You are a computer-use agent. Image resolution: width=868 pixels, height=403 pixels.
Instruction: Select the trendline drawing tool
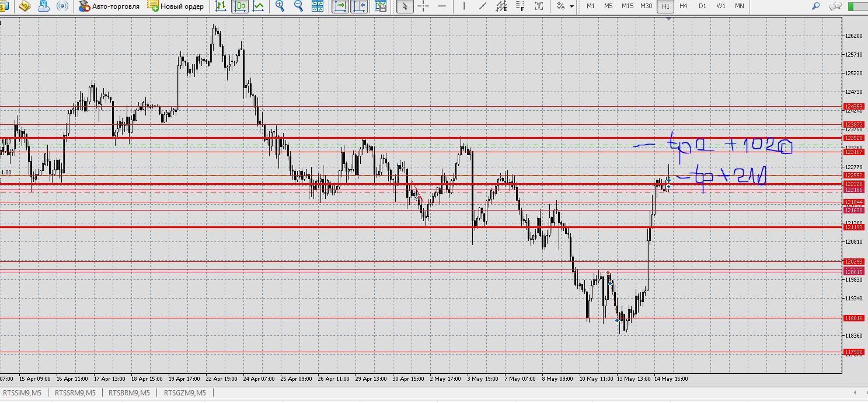click(x=482, y=6)
